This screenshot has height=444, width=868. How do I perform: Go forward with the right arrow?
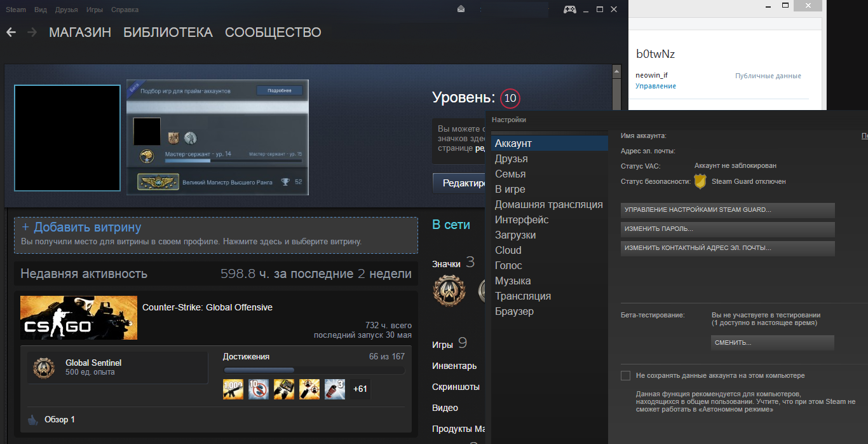tap(32, 32)
